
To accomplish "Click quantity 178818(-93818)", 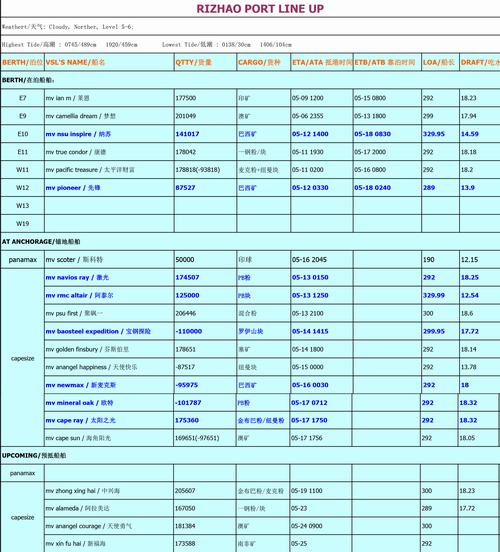I will click(x=198, y=170).
